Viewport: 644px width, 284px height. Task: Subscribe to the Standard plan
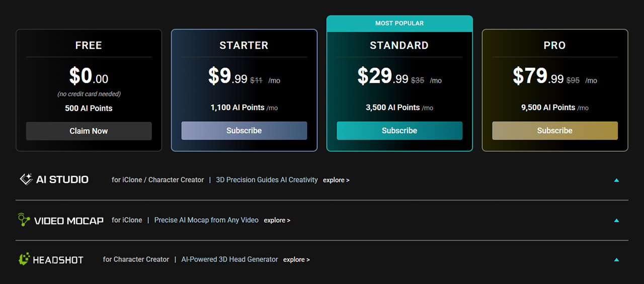[399, 130]
